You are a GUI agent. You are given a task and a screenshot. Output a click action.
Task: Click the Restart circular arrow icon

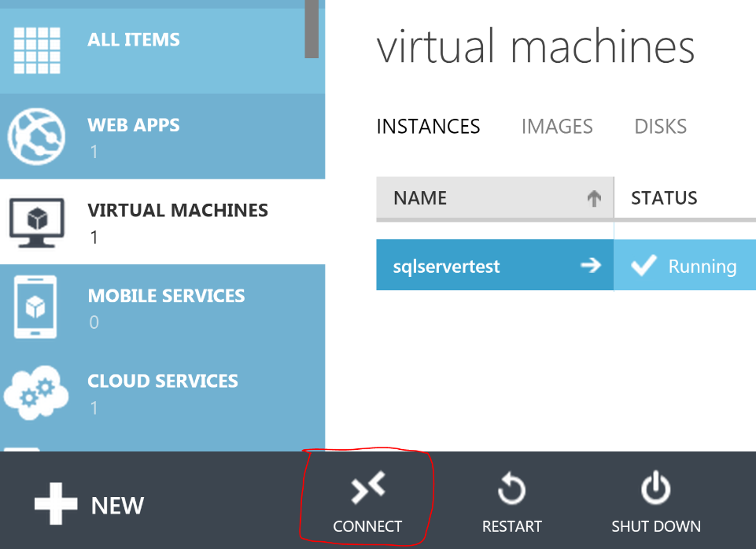click(511, 488)
